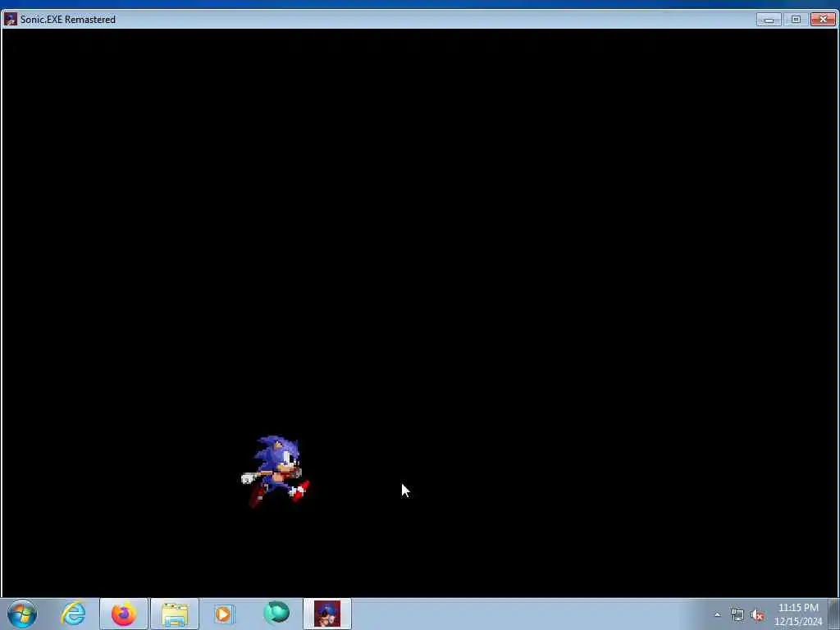Maximize the Sonic.EXE Remastered window
The width and height of the screenshot is (840, 630).
point(796,20)
